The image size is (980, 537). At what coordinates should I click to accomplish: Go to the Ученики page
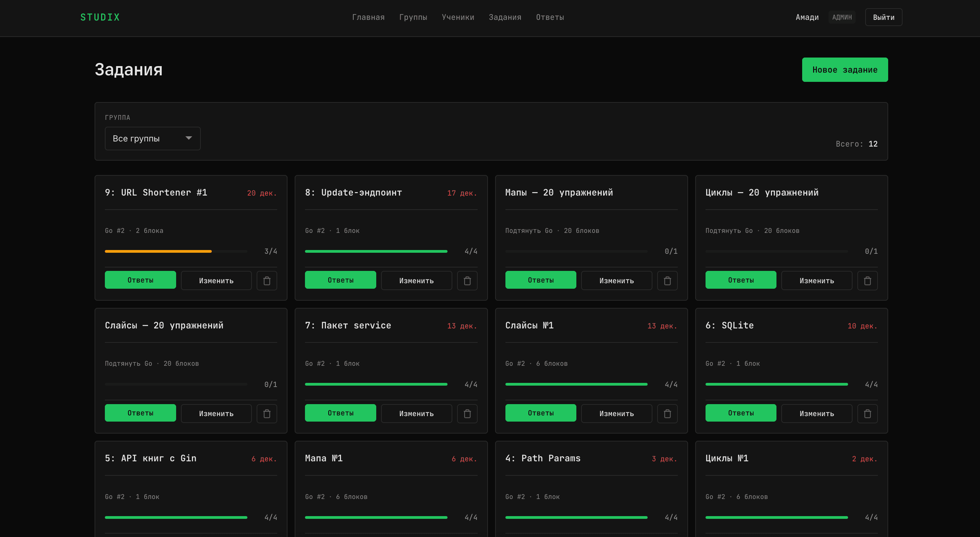point(458,17)
